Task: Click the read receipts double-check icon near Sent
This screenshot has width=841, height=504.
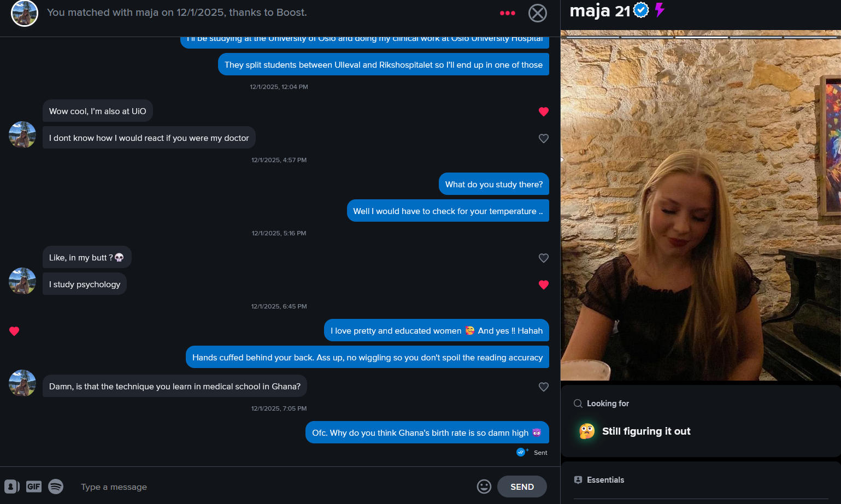Action: click(x=522, y=452)
